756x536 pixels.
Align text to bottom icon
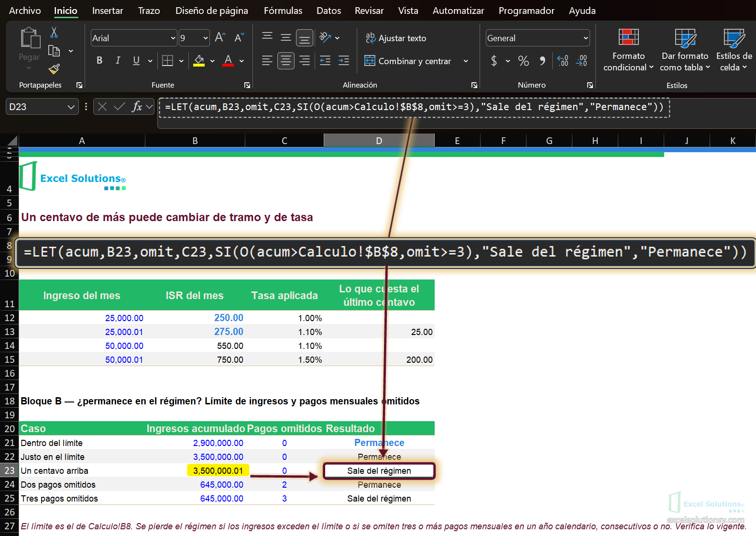pos(305,37)
